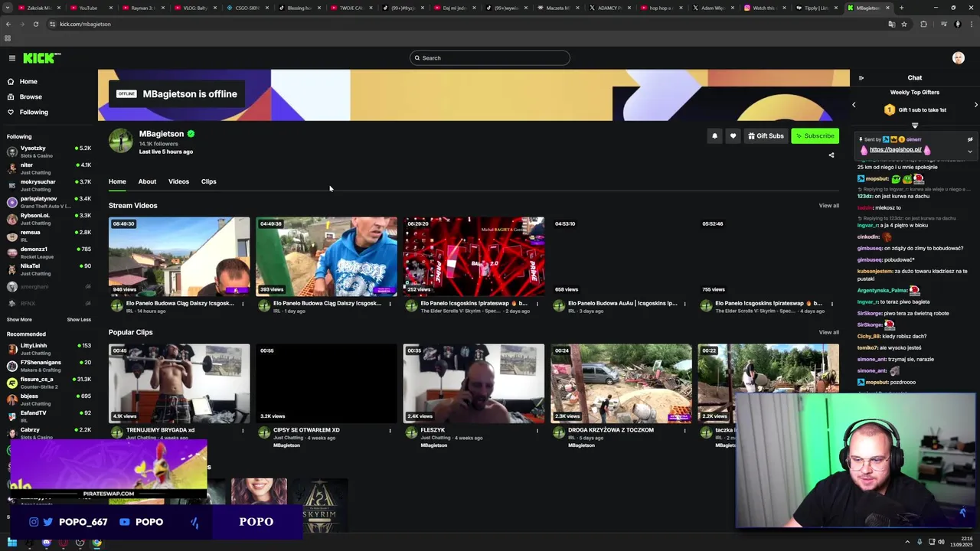Open the bagishop.pl pinned link
The width and height of the screenshot is (980, 551).
895,150
